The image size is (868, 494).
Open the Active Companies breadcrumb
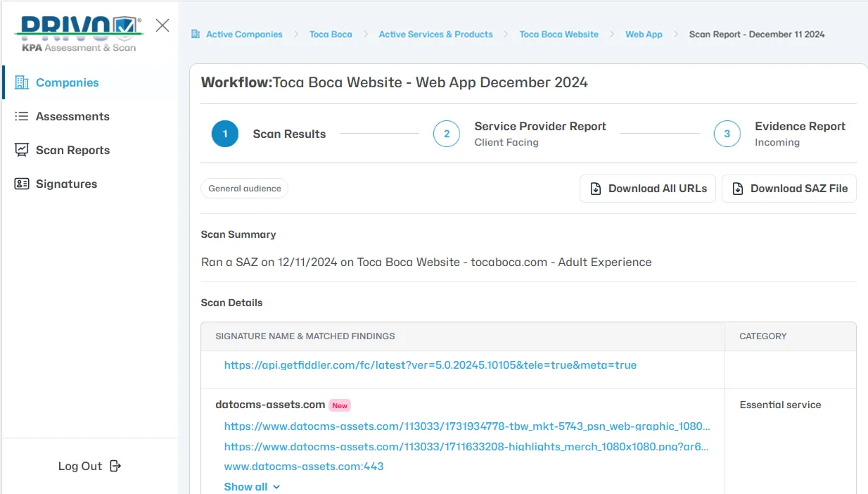pyautogui.click(x=244, y=34)
